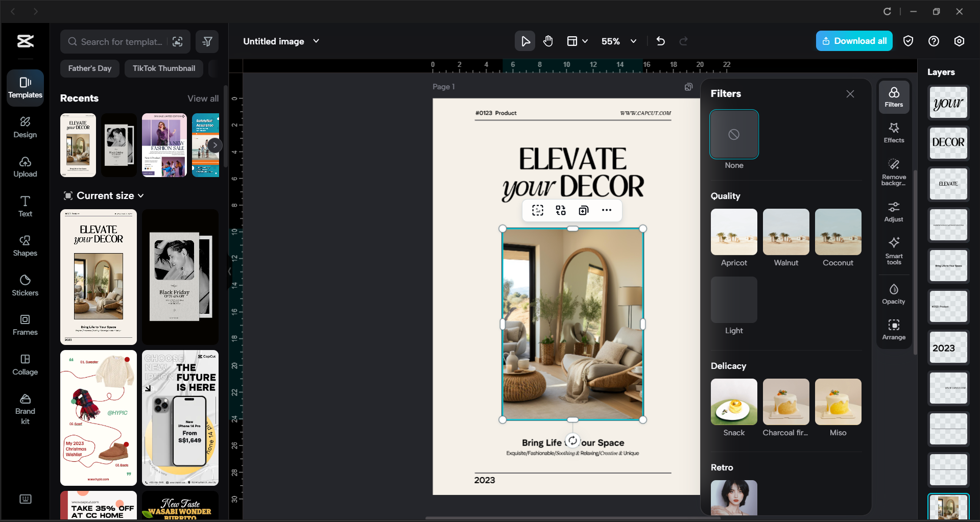Apply the Apricot quality filter

733,232
